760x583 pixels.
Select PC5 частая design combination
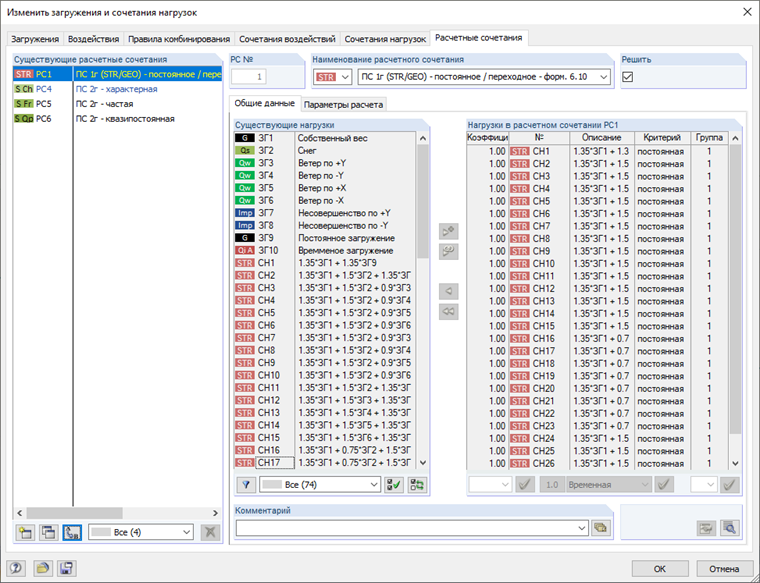tap(117, 104)
